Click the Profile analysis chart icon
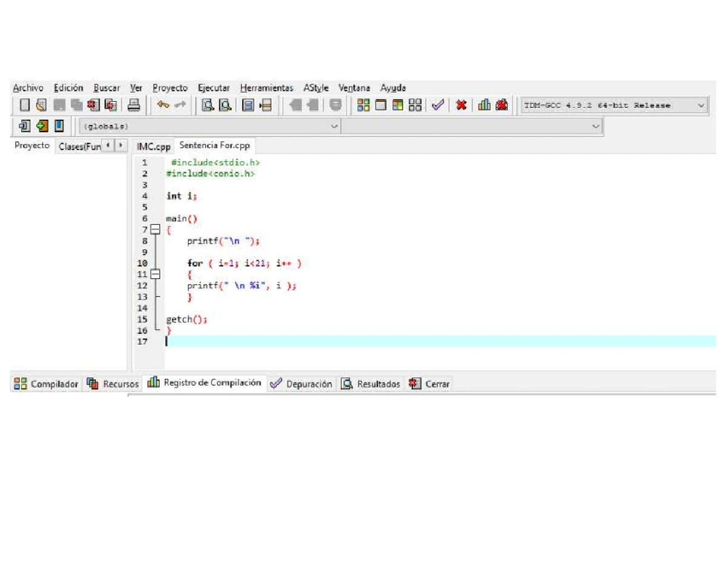The width and height of the screenshot is (728, 562). pyautogui.click(x=484, y=105)
